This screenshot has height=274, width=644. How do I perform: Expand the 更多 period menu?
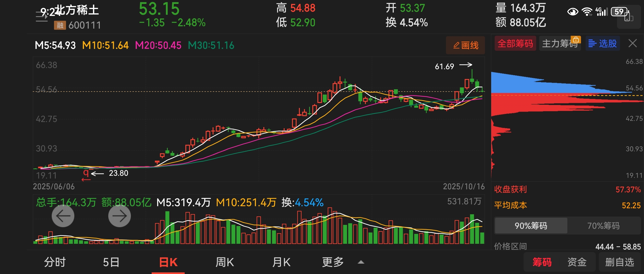click(x=332, y=262)
